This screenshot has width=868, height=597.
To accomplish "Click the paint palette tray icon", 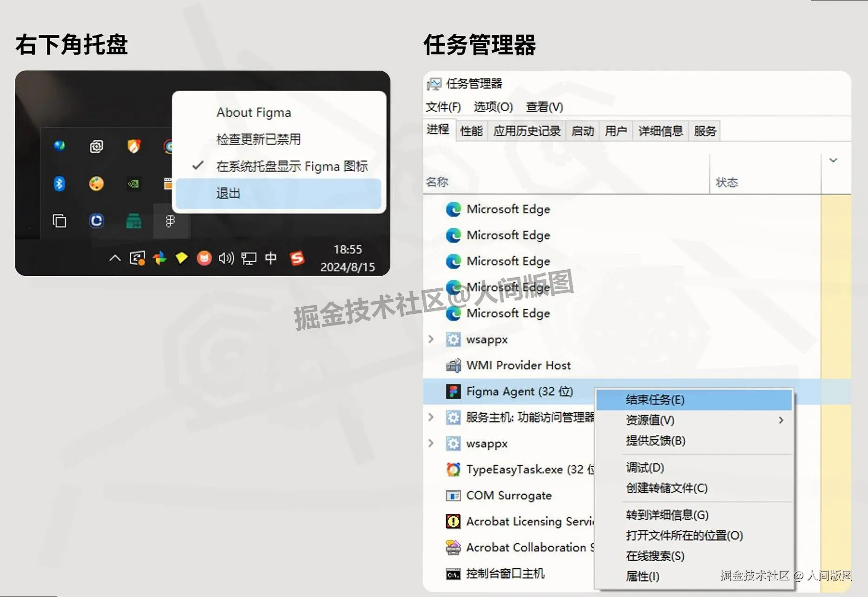I will (x=96, y=184).
